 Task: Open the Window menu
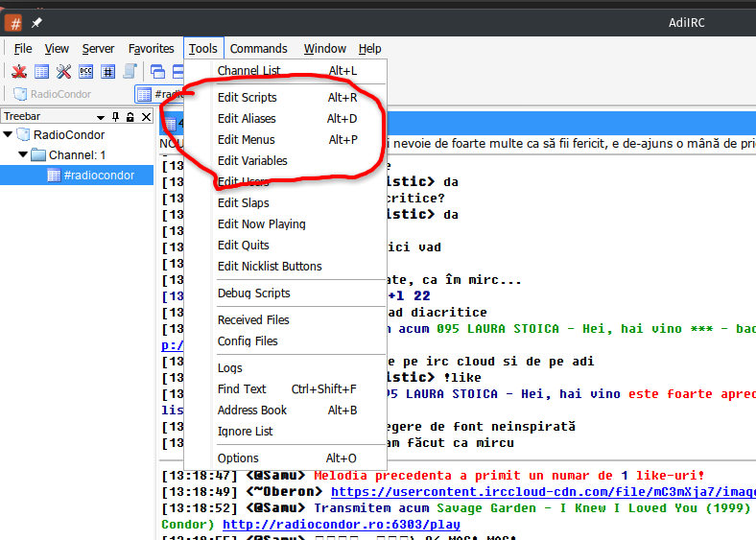324,49
